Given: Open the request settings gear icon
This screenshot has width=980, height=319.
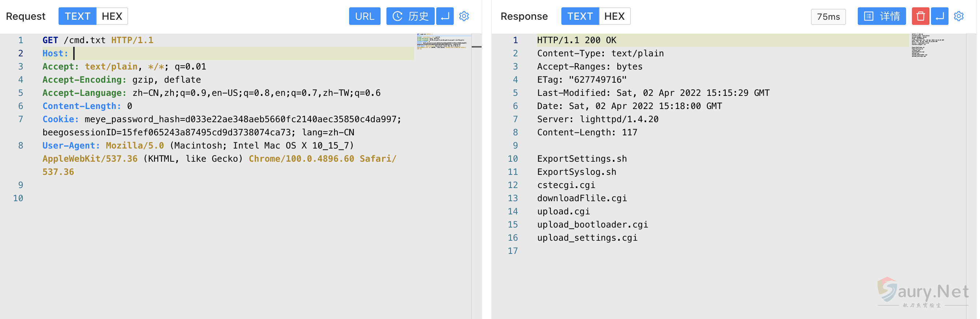Looking at the screenshot, I should click(x=464, y=16).
